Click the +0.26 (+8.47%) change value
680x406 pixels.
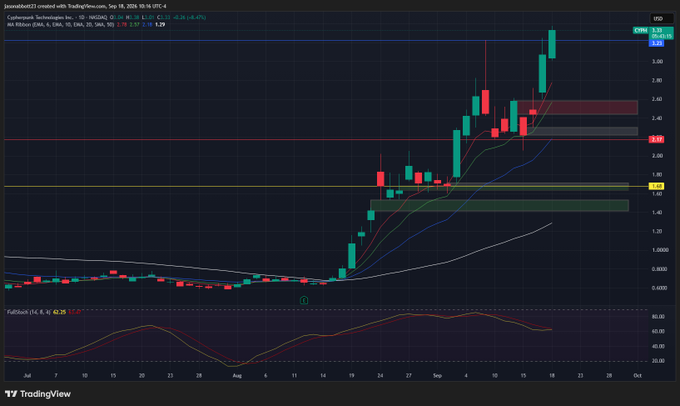pos(190,17)
